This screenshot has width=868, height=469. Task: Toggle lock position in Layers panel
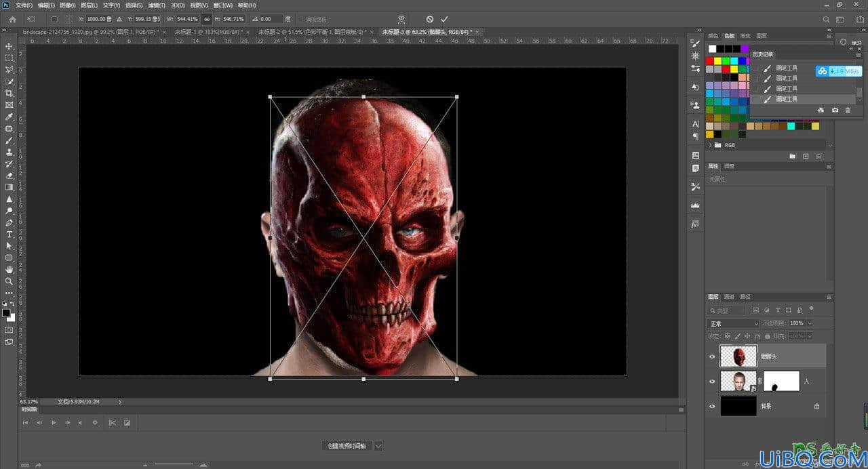748,336
